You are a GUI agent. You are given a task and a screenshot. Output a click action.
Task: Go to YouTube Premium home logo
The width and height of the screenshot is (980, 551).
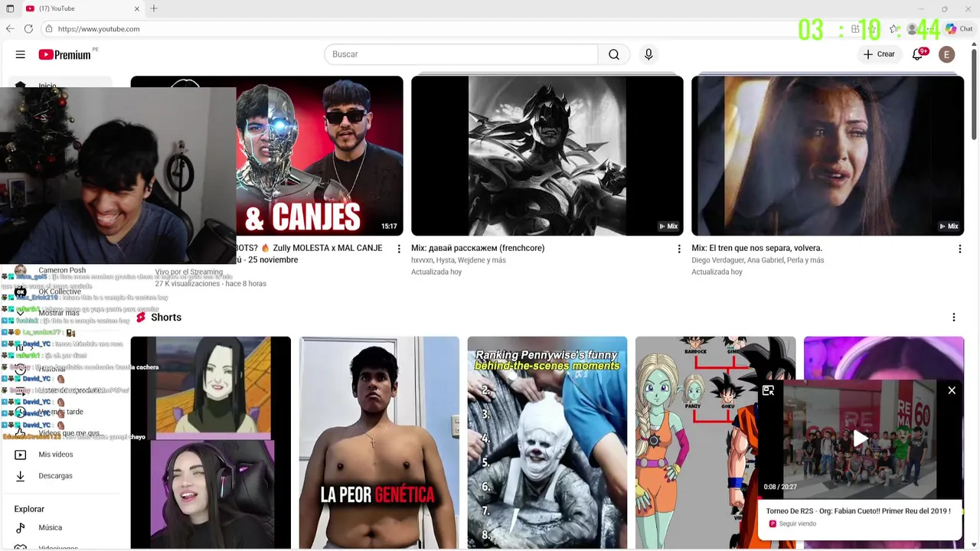point(65,54)
